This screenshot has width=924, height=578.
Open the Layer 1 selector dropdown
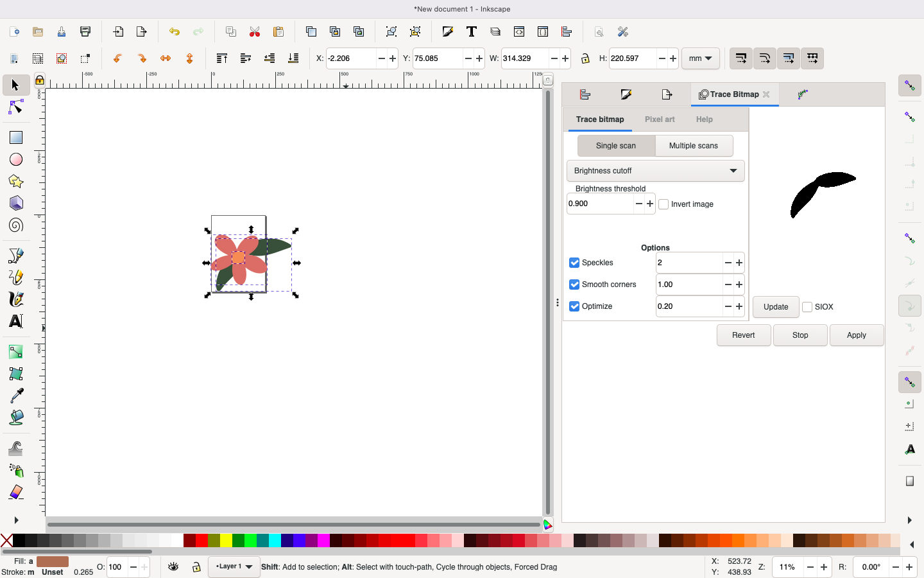tap(233, 568)
